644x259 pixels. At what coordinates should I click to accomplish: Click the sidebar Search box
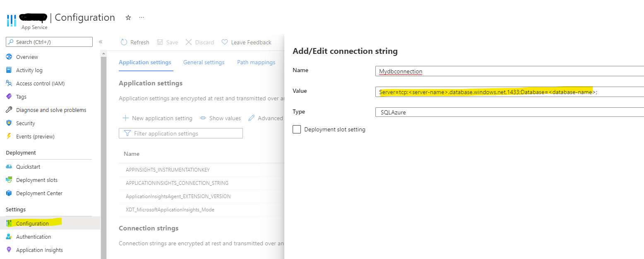(x=50, y=42)
